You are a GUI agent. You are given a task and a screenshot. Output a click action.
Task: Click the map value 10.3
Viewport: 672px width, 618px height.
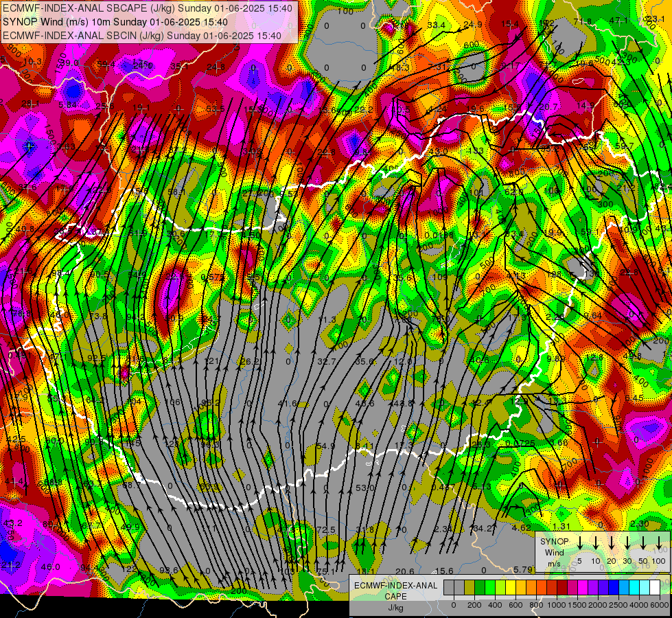coord(32,62)
